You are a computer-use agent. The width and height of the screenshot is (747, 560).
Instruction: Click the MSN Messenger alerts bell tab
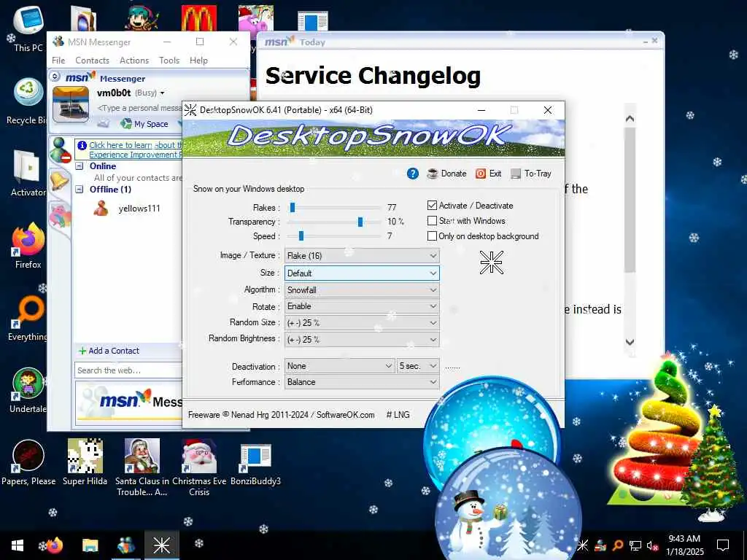pyautogui.click(x=59, y=181)
